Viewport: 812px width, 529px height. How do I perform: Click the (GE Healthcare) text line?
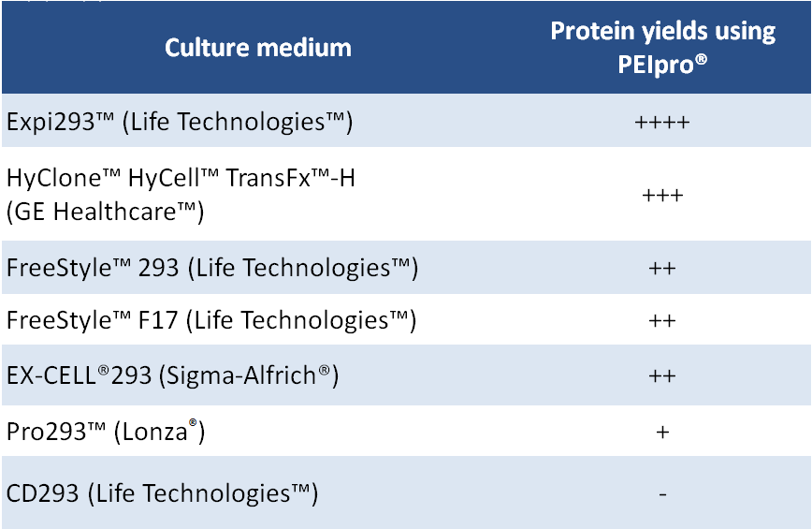click(105, 211)
